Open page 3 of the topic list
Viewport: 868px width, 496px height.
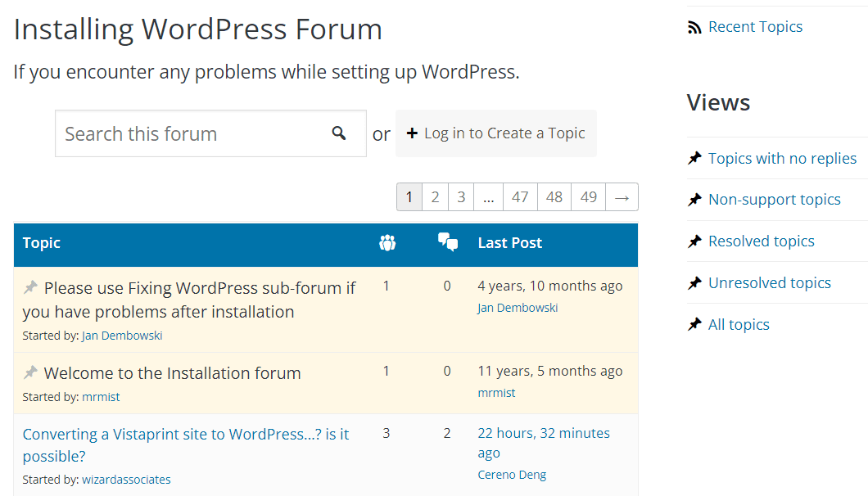[461, 196]
